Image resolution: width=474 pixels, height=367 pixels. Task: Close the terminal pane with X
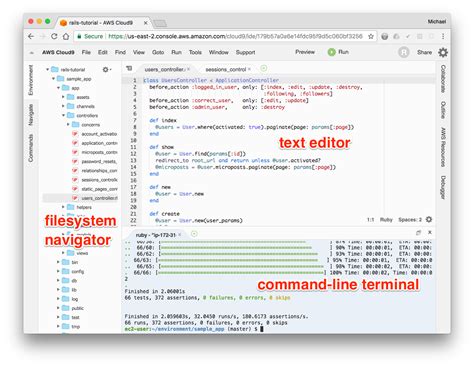point(430,232)
